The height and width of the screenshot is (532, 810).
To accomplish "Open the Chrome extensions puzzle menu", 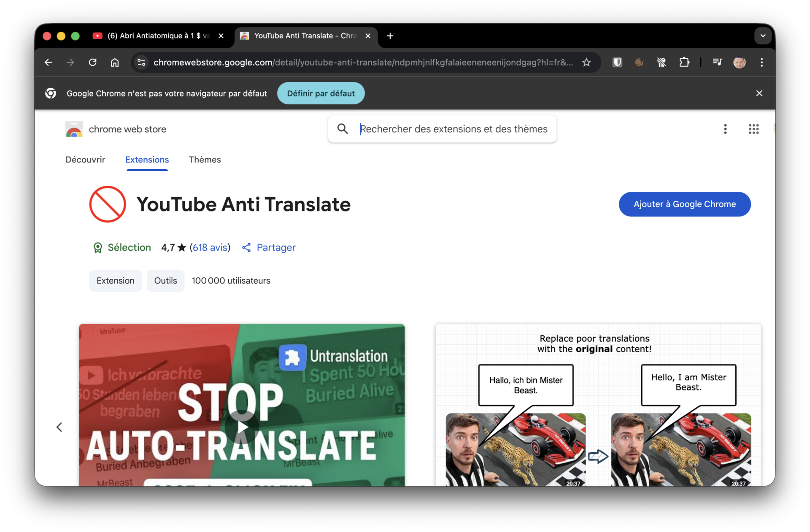I will tap(684, 62).
